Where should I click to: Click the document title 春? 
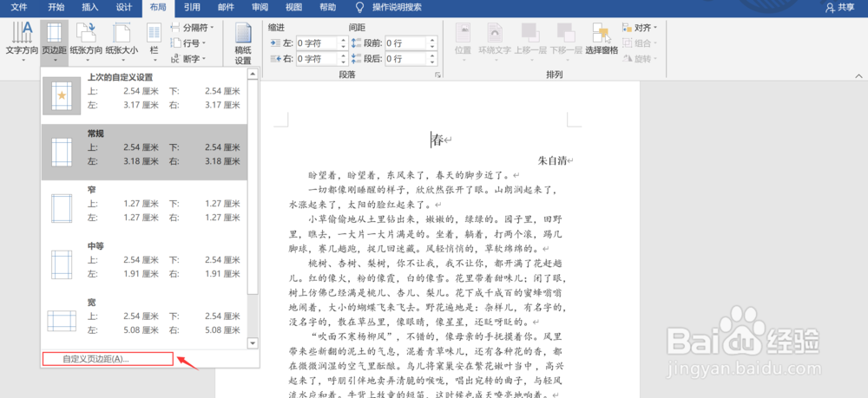tap(437, 140)
